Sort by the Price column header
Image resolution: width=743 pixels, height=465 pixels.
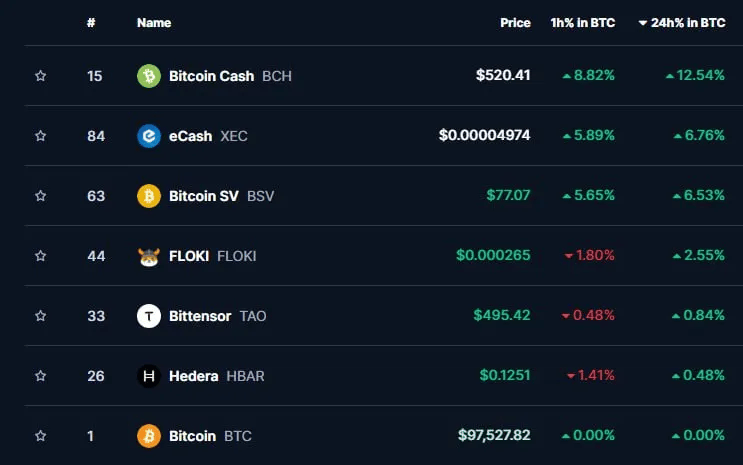click(x=515, y=23)
